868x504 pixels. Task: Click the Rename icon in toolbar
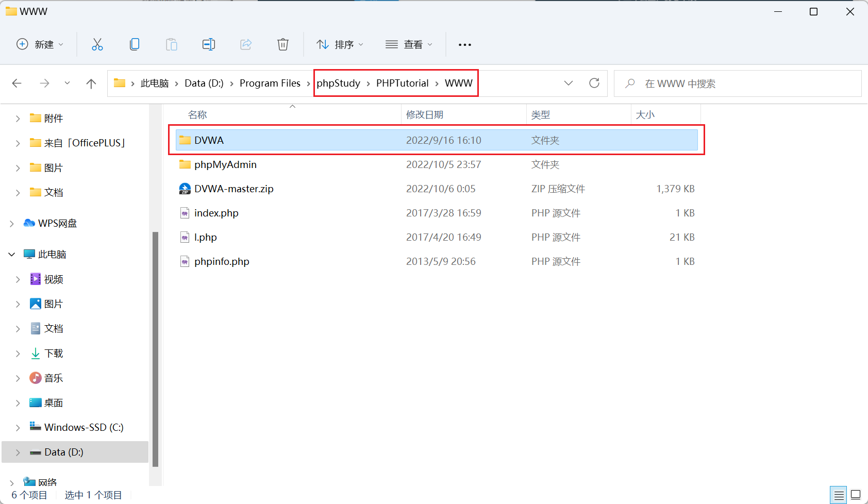pyautogui.click(x=208, y=45)
